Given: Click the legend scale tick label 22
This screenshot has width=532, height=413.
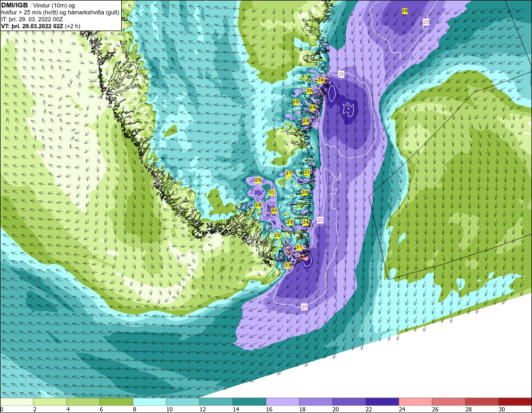Looking at the screenshot, I should click(x=369, y=410).
